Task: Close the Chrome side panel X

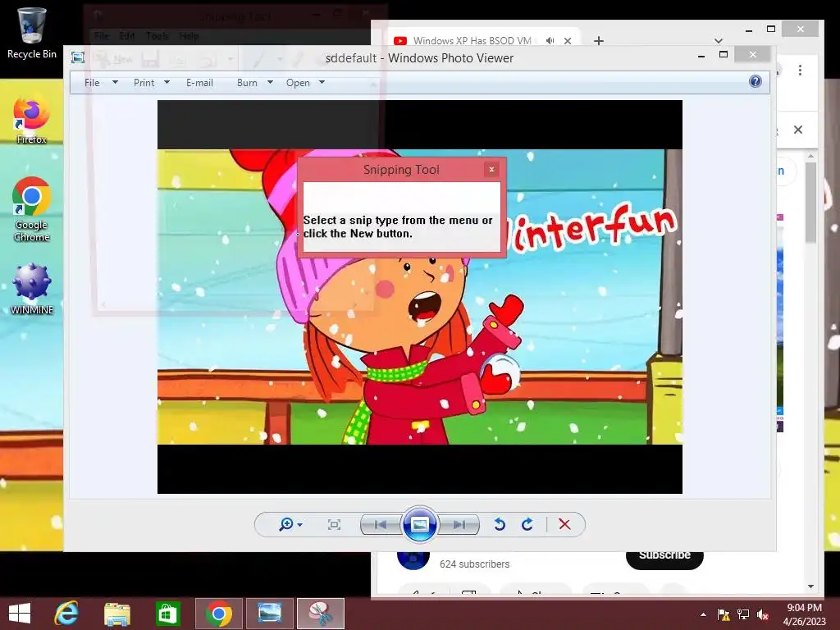Action: [798, 130]
